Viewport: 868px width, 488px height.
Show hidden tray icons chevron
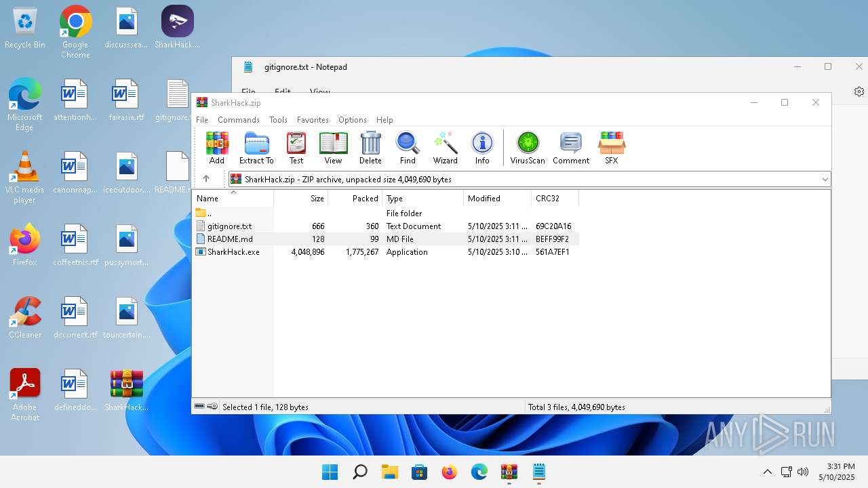click(x=768, y=472)
